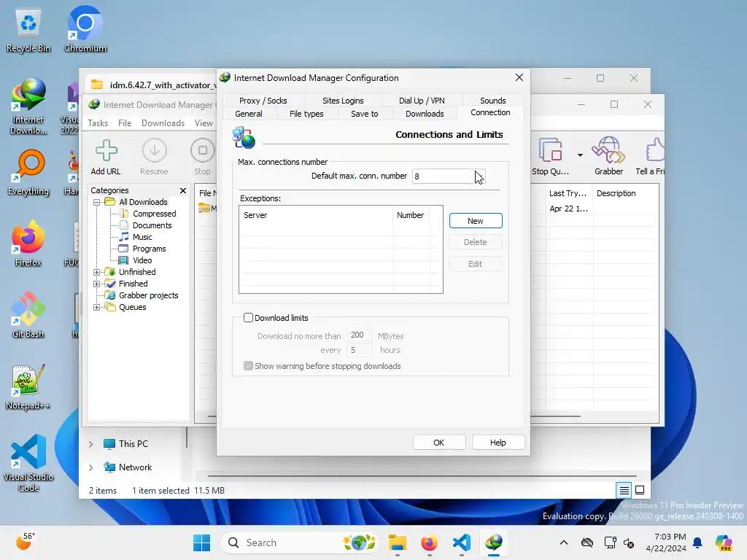
Task: Click the New exception button
Action: 476,220
